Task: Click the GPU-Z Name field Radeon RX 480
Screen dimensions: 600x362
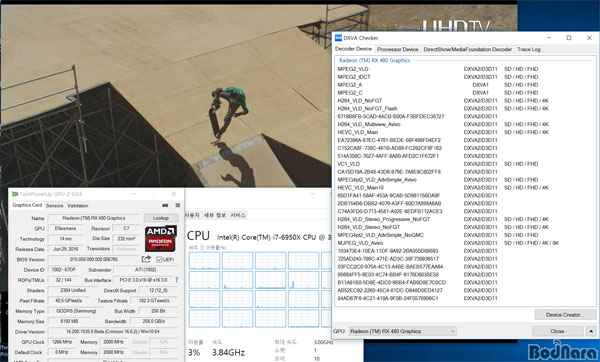Action: tap(94, 218)
